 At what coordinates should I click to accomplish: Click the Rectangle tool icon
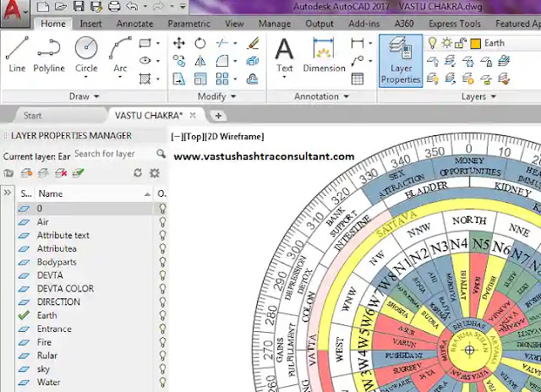point(145,43)
